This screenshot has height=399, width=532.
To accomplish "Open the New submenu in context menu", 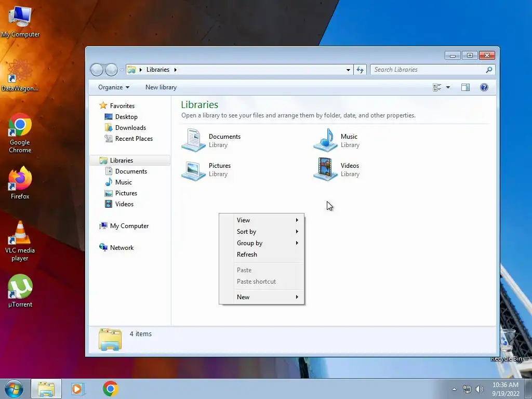I will click(261, 297).
